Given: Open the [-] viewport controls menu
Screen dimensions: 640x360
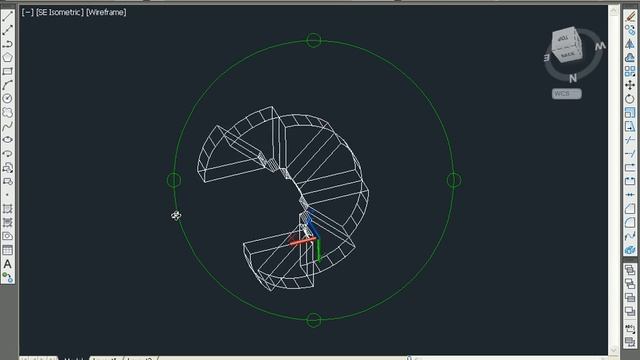Looking at the screenshot, I should click(27, 12).
